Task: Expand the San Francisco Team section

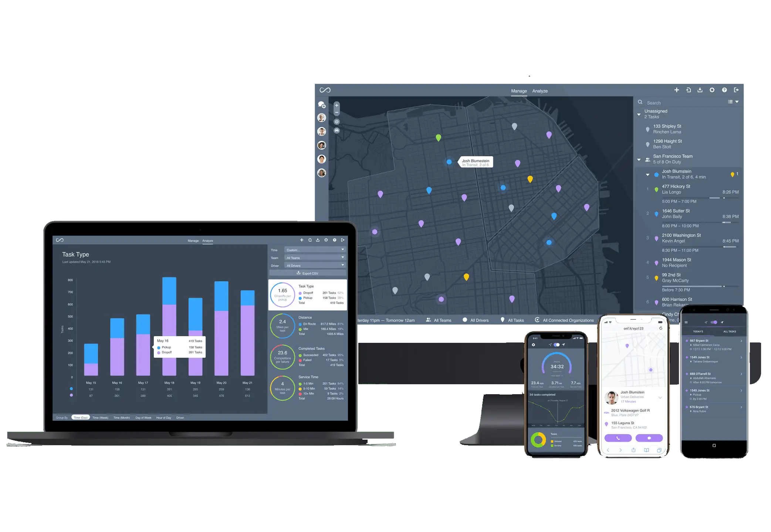Action: click(639, 158)
